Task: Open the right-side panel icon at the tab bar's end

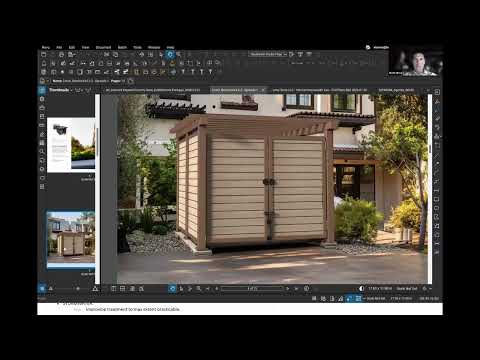Action: click(x=437, y=92)
